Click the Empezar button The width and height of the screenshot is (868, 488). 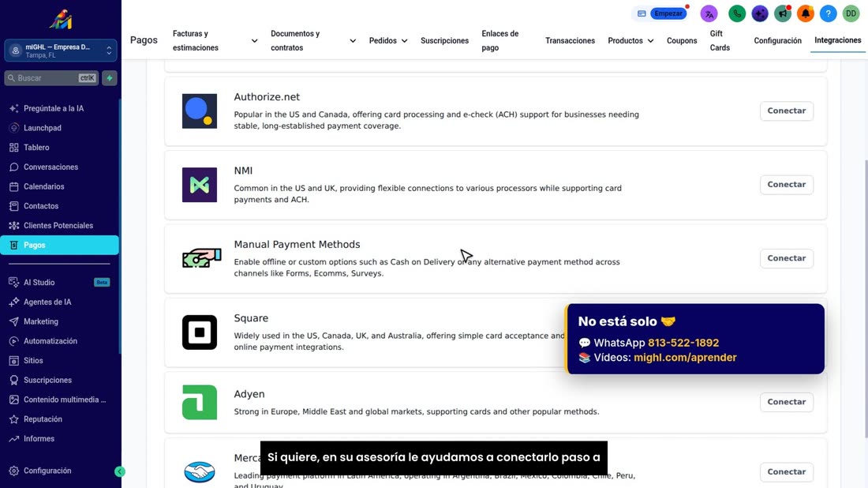[x=668, y=13]
